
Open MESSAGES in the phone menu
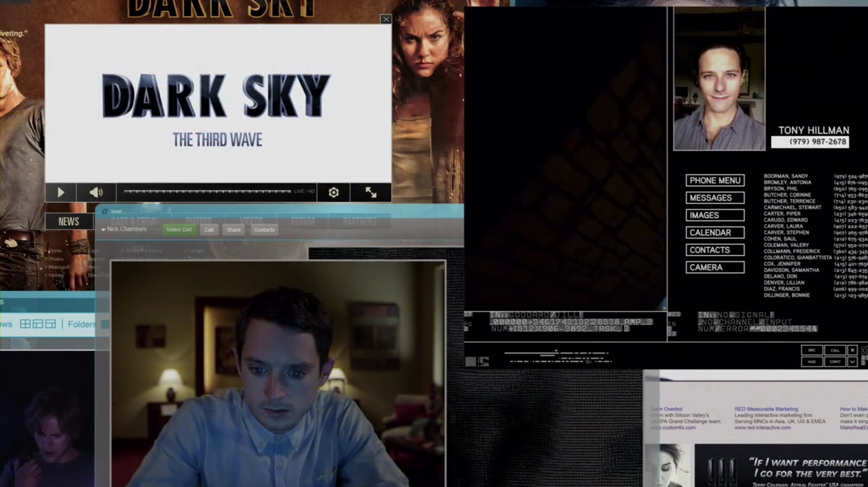715,198
